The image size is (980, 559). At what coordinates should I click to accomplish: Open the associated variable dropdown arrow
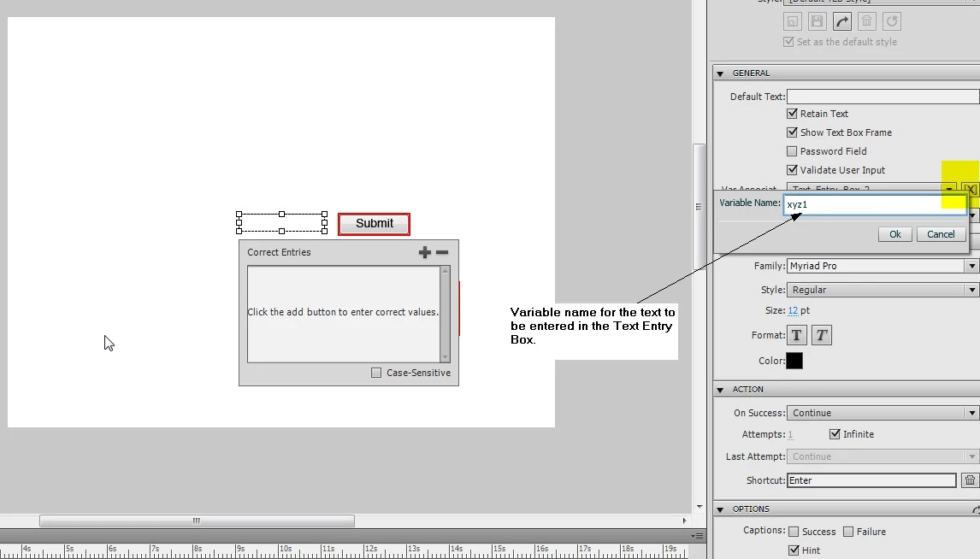coord(948,189)
